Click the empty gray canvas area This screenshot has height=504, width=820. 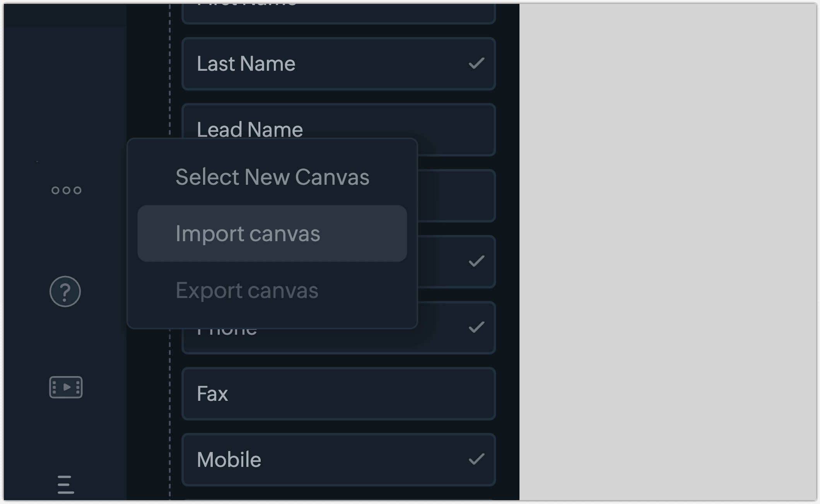tap(667, 251)
